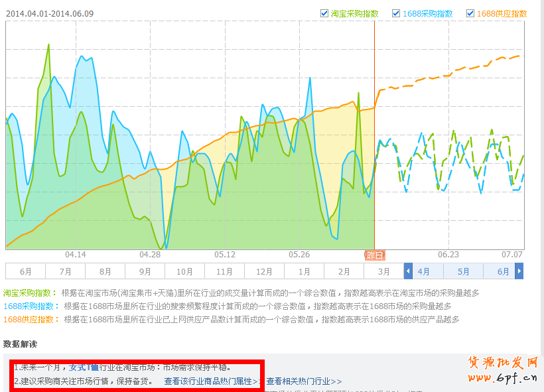The height and width of the screenshot is (392, 544).
Task: Jump to 12月 in the month timeline
Action: pyautogui.click(x=264, y=271)
